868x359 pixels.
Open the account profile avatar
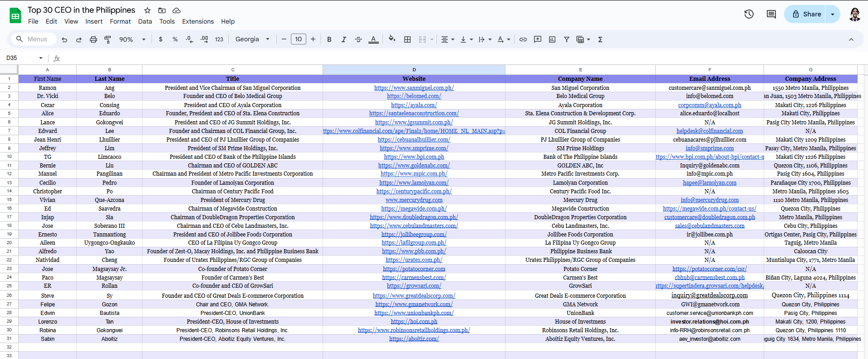pyautogui.click(x=855, y=14)
